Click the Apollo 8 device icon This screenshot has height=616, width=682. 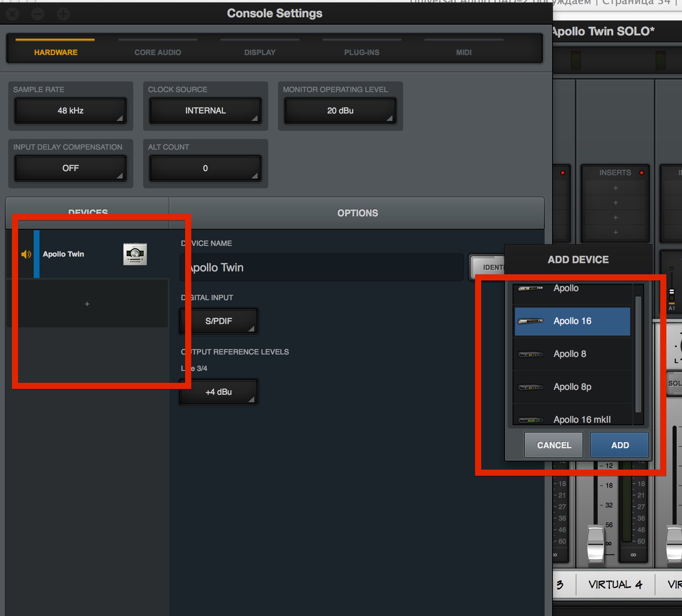tap(530, 354)
